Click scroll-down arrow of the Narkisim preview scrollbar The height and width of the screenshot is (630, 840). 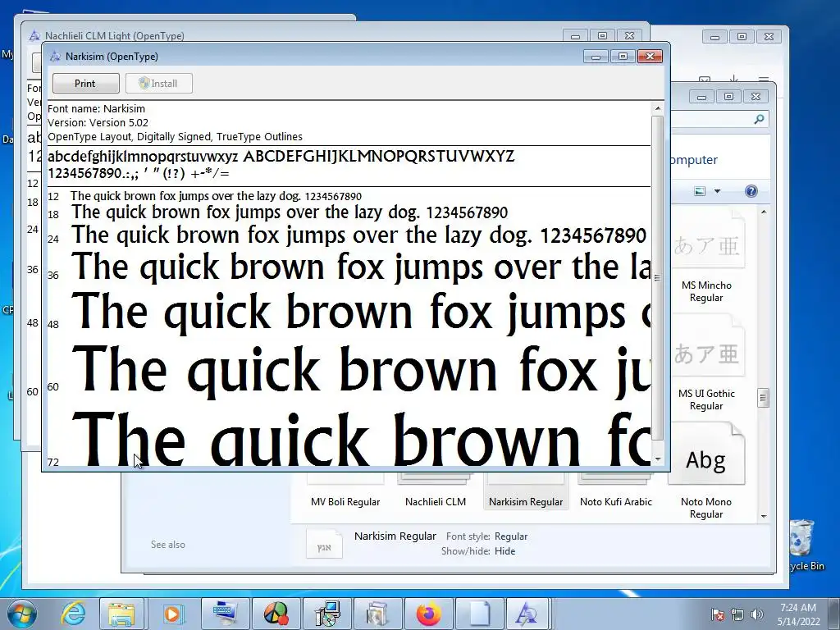coord(657,459)
